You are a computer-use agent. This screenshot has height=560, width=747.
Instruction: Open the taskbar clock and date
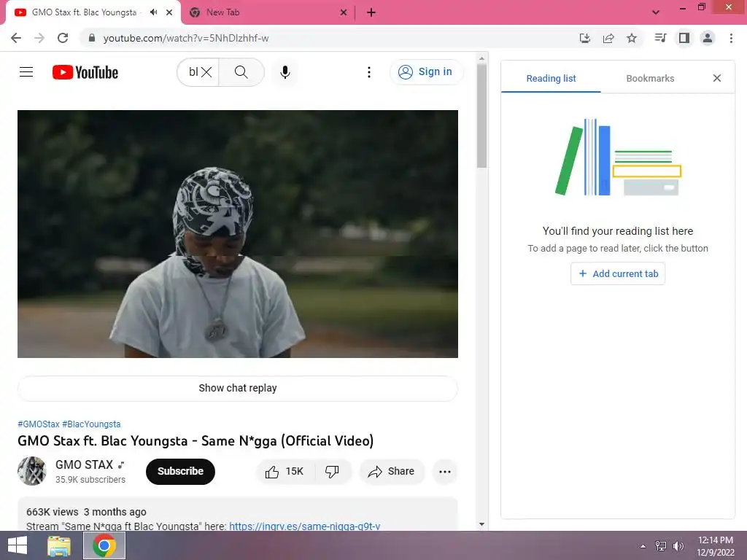716,546
